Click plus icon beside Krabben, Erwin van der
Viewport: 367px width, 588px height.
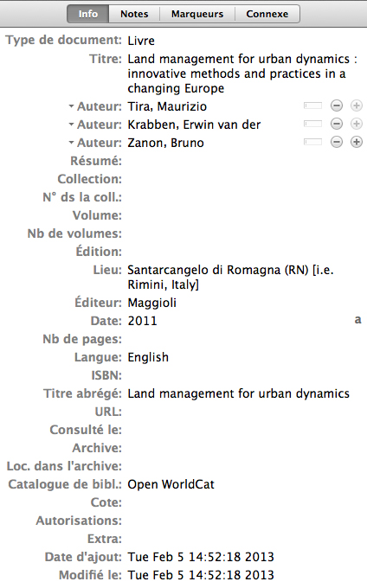[356, 124]
